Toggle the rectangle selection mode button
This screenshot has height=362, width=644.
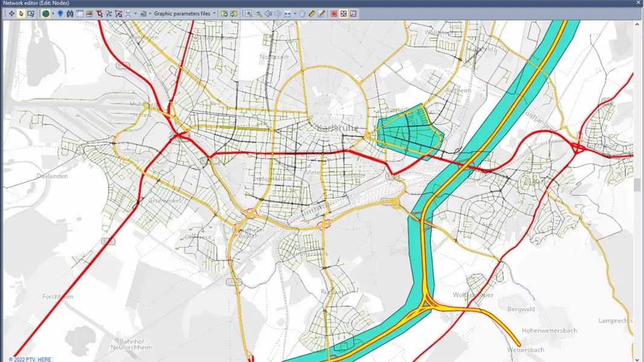31,13
